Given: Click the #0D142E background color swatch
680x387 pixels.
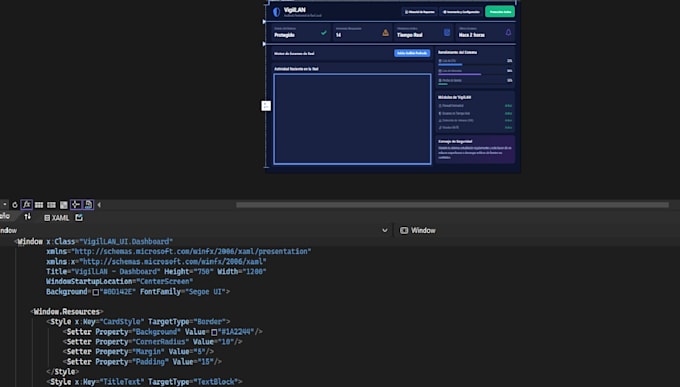Looking at the screenshot, I should tap(96, 292).
